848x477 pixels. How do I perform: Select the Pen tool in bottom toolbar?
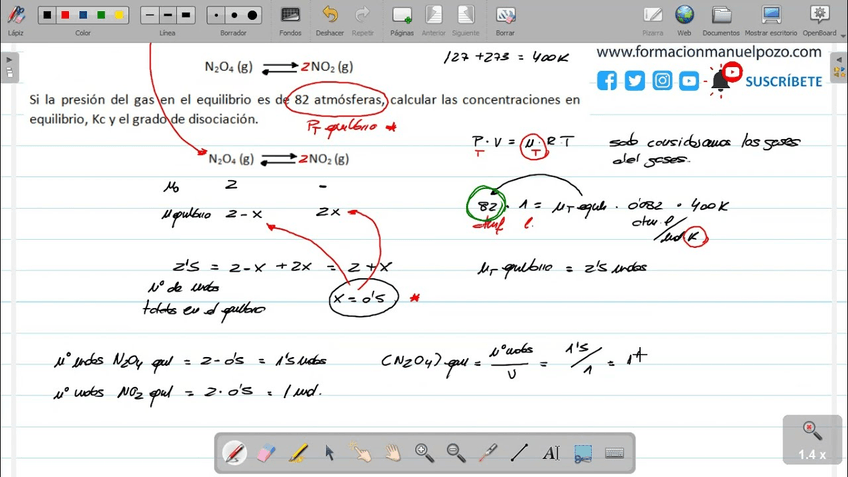click(234, 453)
